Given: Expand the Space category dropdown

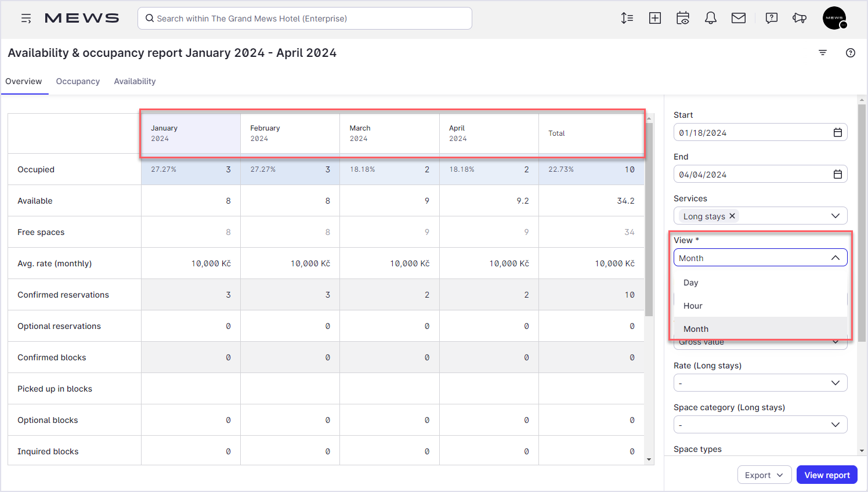Looking at the screenshot, I should click(760, 425).
